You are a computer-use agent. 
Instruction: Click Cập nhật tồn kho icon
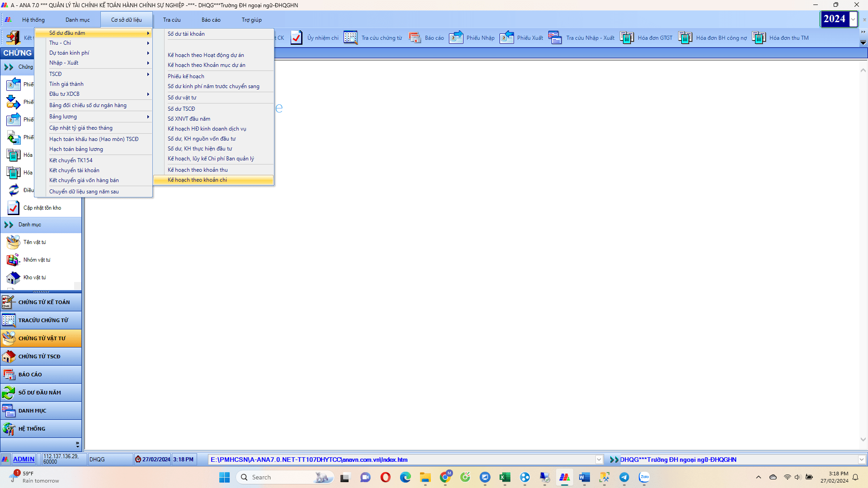point(13,208)
